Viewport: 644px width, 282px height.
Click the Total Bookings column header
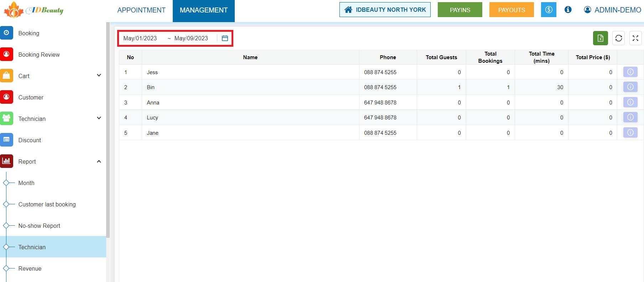point(490,57)
